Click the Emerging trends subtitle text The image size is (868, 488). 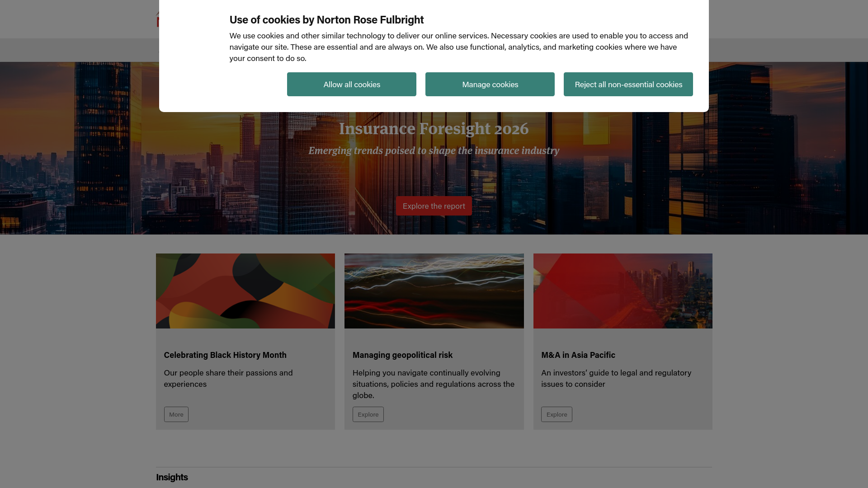pyautogui.click(x=434, y=150)
